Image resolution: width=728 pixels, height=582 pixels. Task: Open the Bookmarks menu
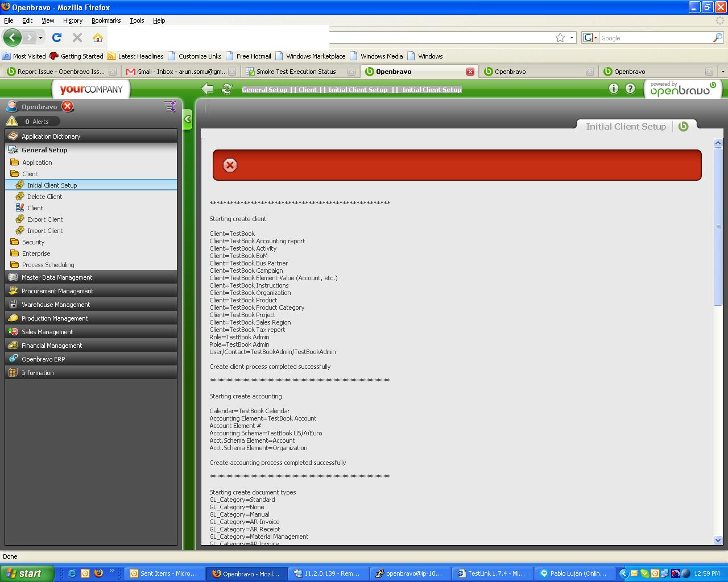[106, 20]
